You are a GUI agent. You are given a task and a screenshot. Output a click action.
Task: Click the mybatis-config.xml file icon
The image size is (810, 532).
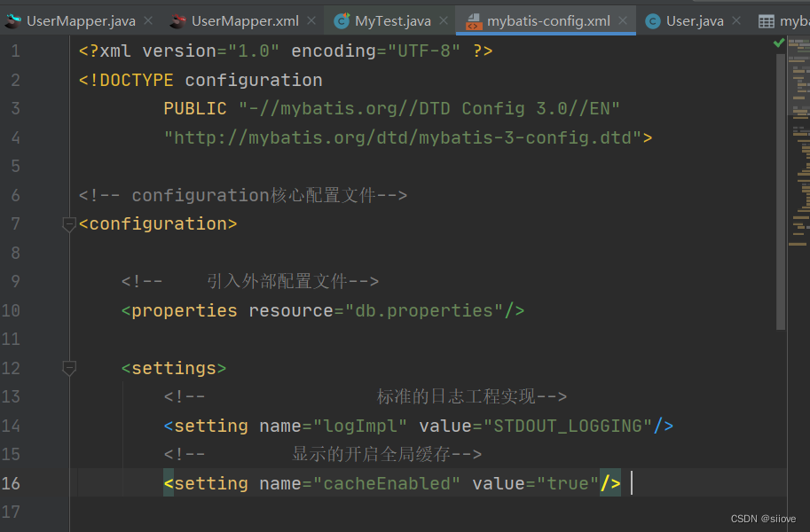pyautogui.click(x=474, y=21)
